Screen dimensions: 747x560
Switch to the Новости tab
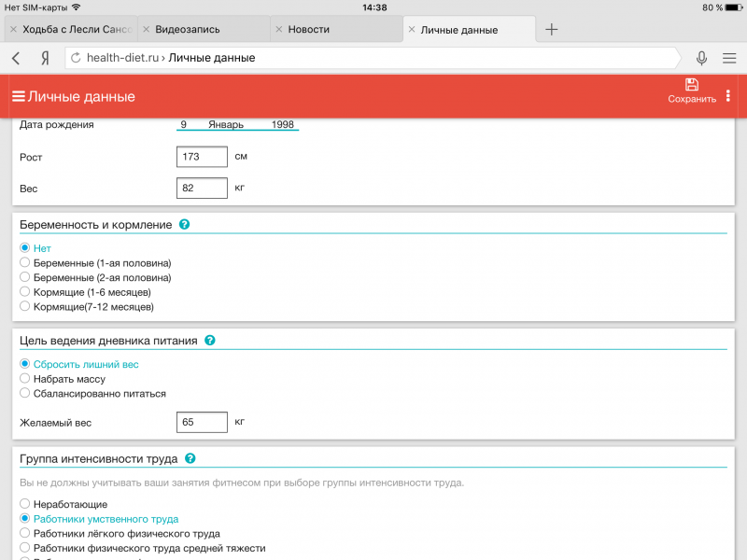pos(336,29)
